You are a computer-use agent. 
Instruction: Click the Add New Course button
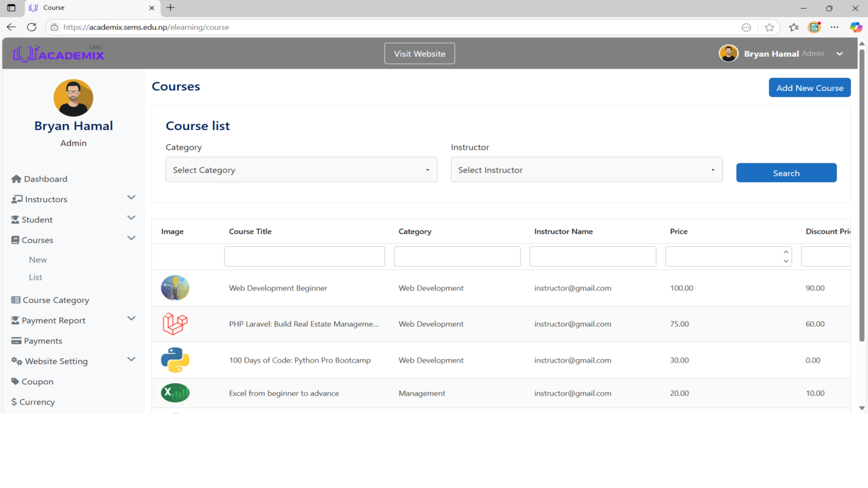click(x=809, y=88)
